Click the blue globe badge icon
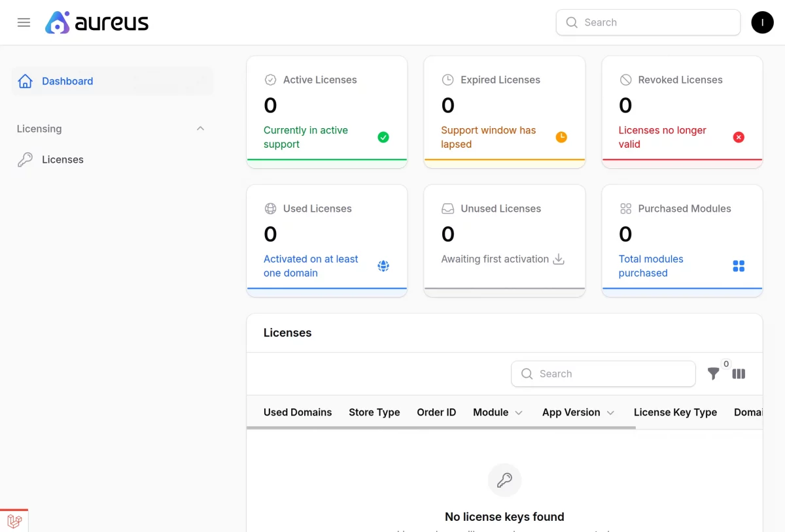The height and width of the screenshot is (532, 785). coord(383,266)
